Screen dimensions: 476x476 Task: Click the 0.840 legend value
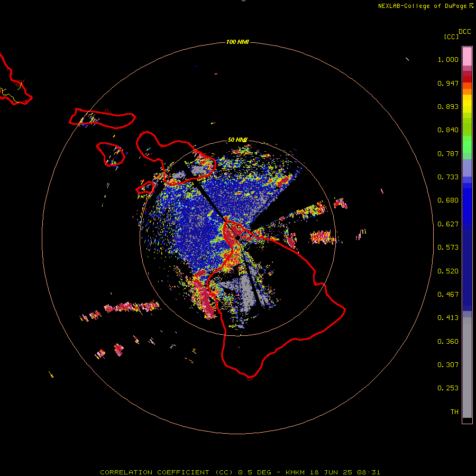(448, 130)
